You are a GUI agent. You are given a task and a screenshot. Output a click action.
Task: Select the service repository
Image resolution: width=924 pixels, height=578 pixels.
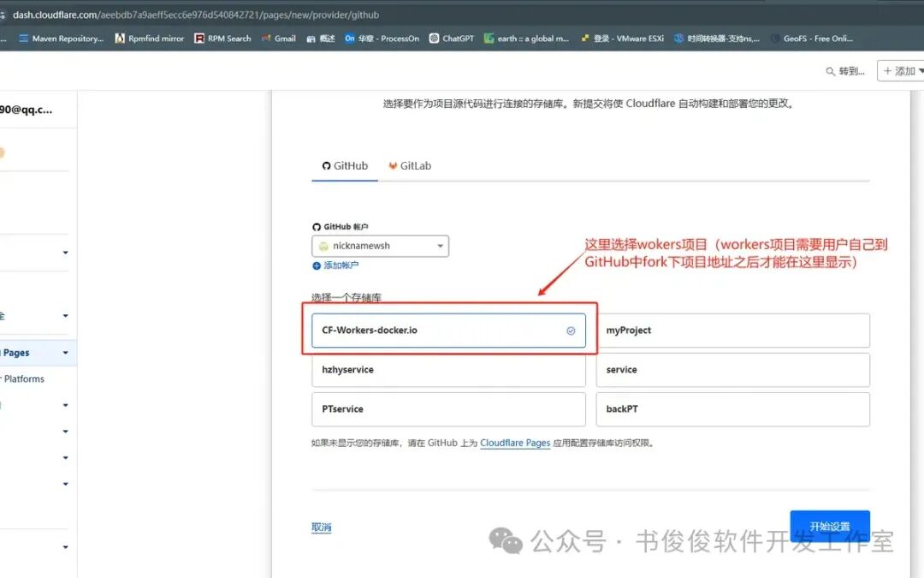(732, 370)
